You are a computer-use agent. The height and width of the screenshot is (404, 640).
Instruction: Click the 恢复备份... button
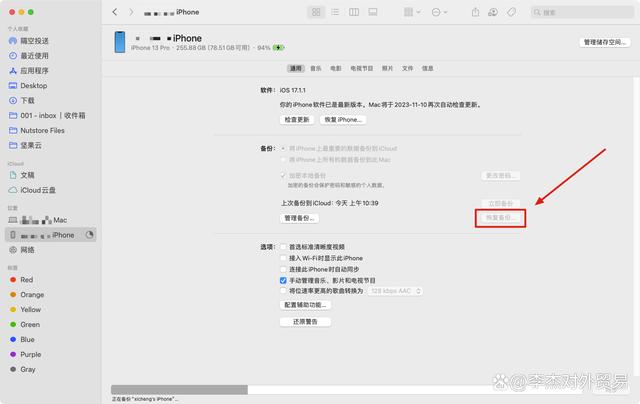[x=500, y=218]
